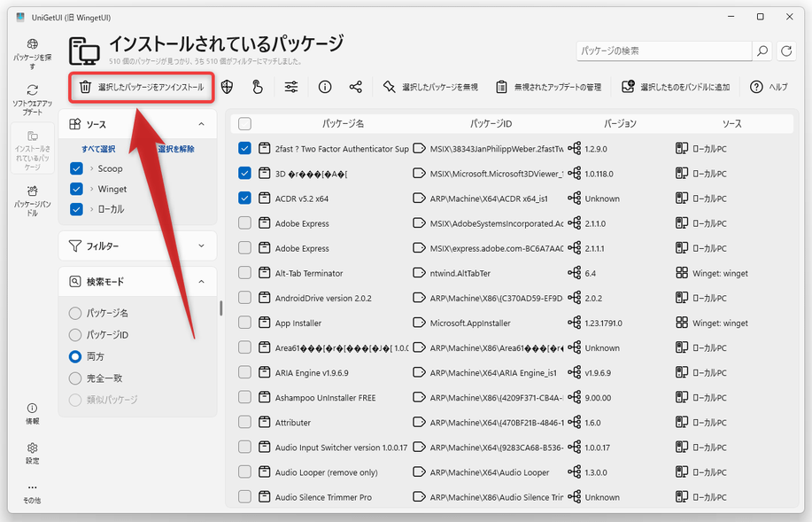Open the その他 more options menu
Viewport: 812px width, 522px height.
tap(32, 493)
